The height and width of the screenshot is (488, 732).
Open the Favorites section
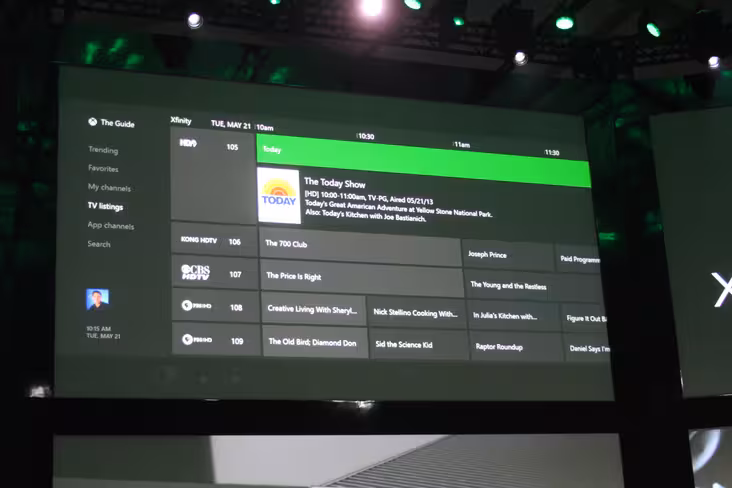coord(103,168)
